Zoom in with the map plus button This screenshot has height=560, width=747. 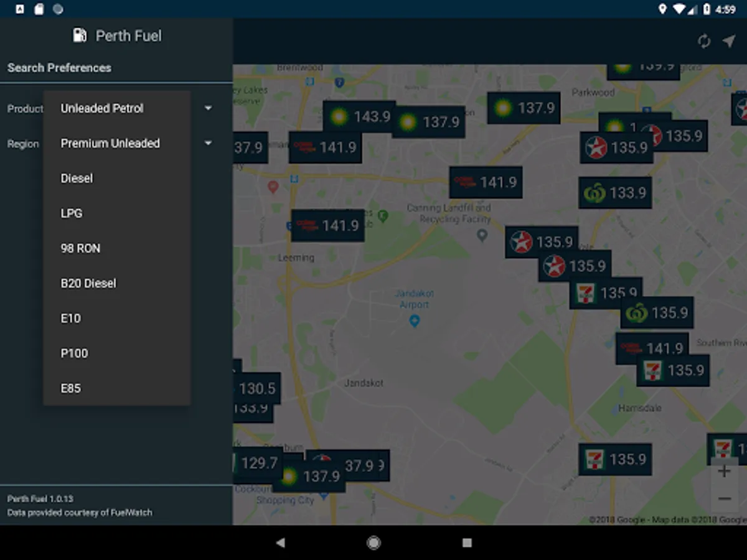pos(724,471)
